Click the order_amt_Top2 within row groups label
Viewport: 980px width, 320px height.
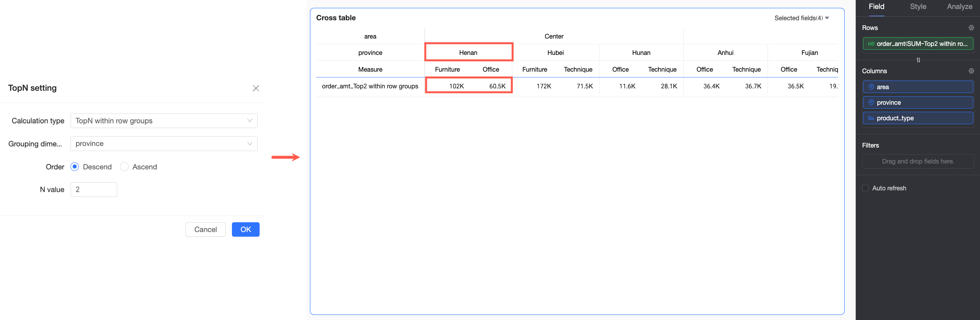370,86
